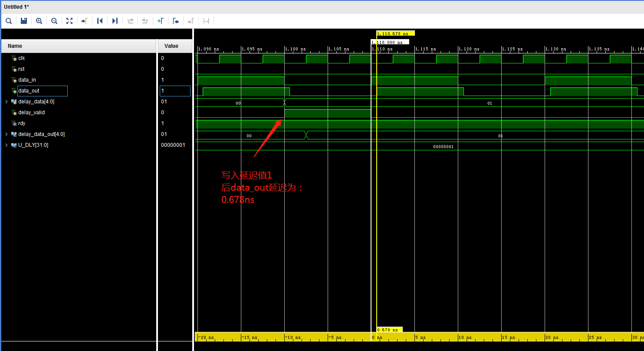Click the white 1,110.000 ns marker label
The width and height of the screenshot is (644, 351).
click(390, 42)
